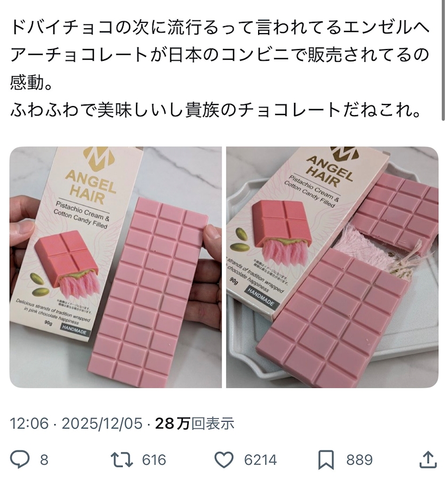The width and height of the screenshot is (448, 485).
Task: Click the first text line starting with ドバイチョコ
Action: click(x=220, y=28)
